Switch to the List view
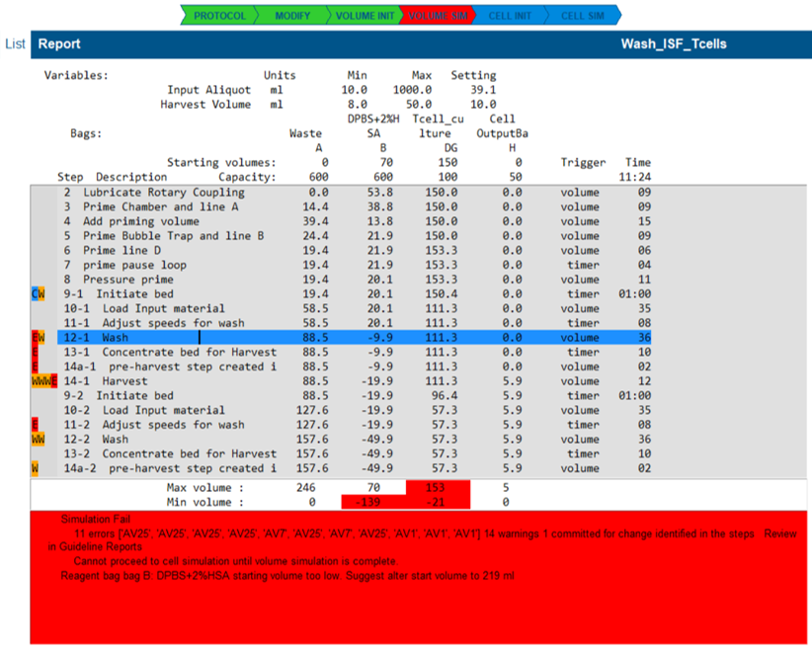The image size is (812, 651). click(15, 43)
